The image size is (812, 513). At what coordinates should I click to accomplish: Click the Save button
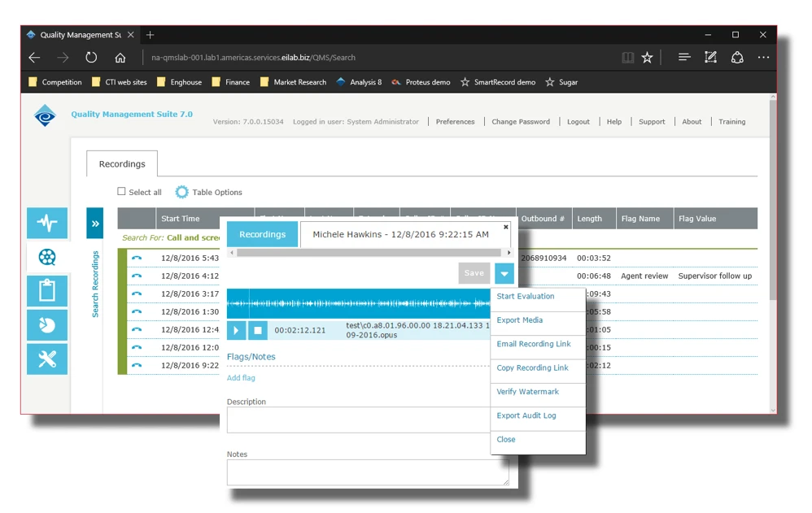click(474, 273)
